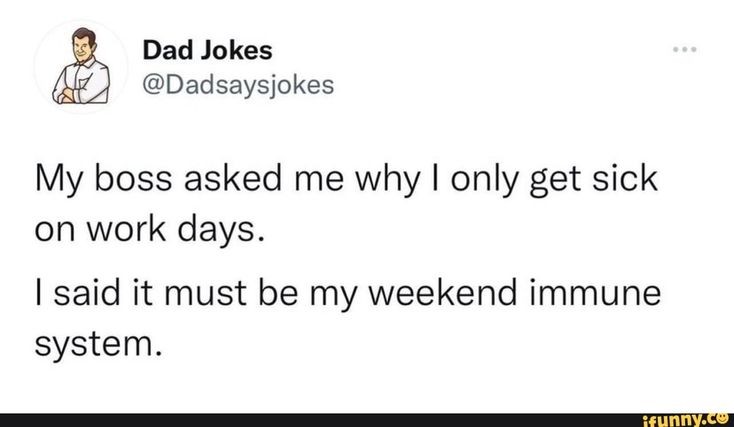Click the cartoon dad's face in avatar
The width and height of the screenshot is (734, 427).
pos(83,47)
